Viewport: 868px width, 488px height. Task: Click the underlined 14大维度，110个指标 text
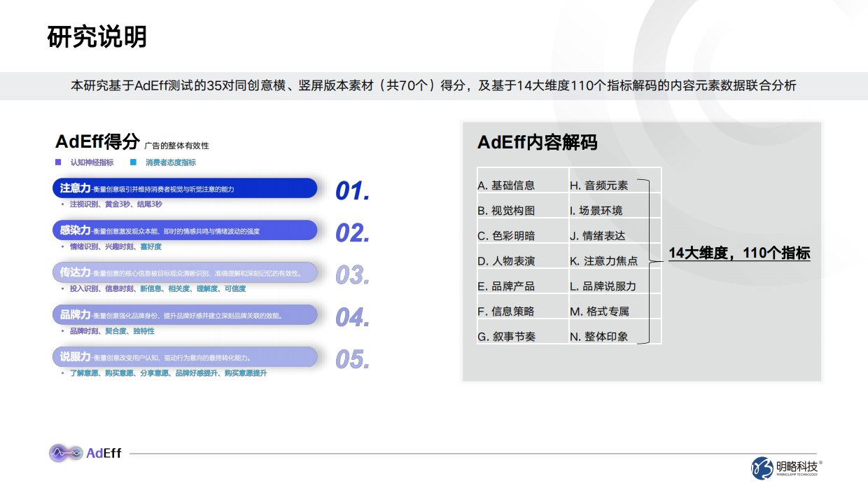739,253
